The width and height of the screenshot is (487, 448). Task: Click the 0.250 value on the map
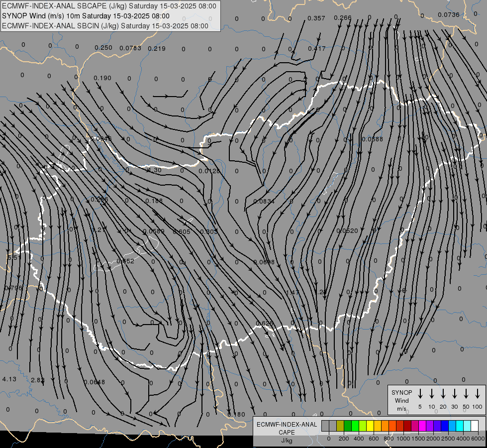tap(103, 48)
